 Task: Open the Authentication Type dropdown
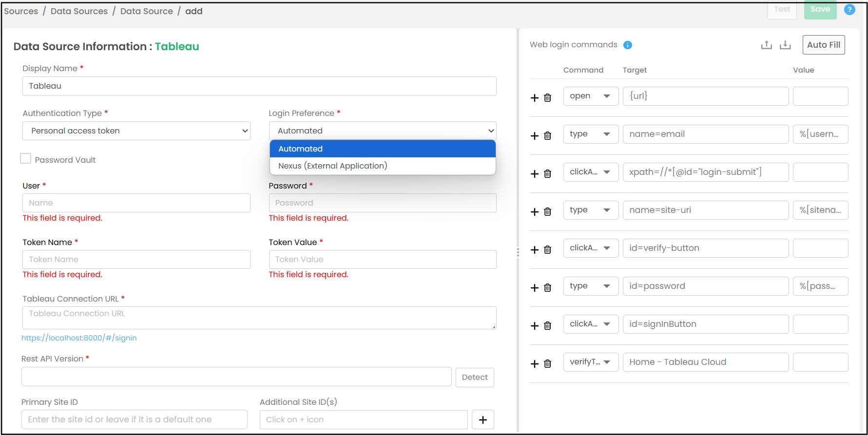point(136,131)
